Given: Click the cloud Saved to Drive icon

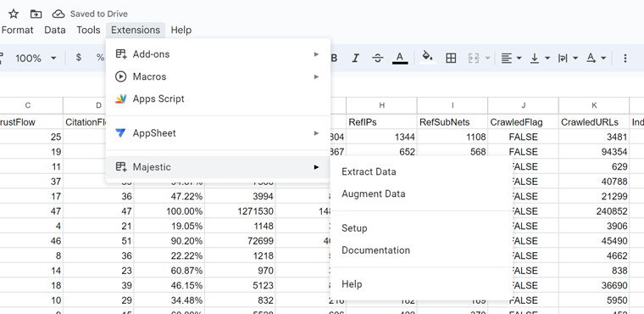Looking at the screenshot, I should [58, 14].
